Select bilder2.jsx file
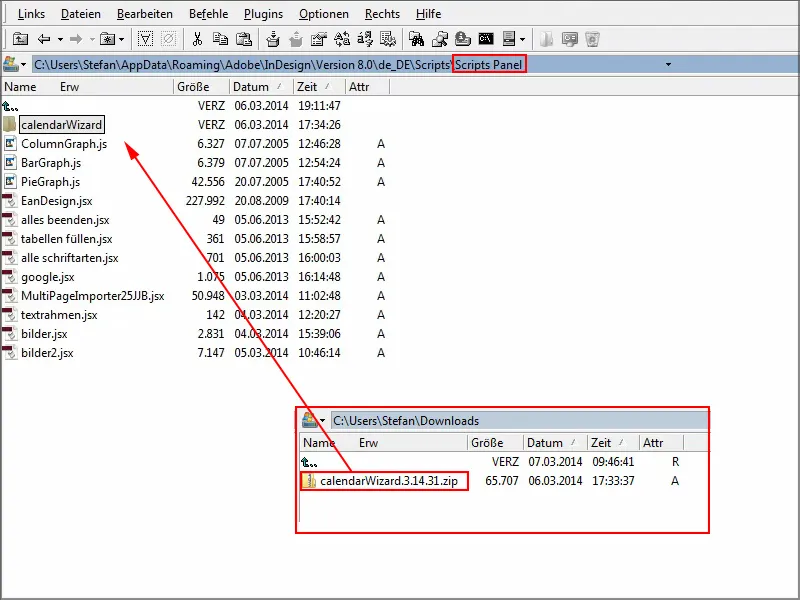The width and height of the screenshot is (800, 600). (47, 353)
